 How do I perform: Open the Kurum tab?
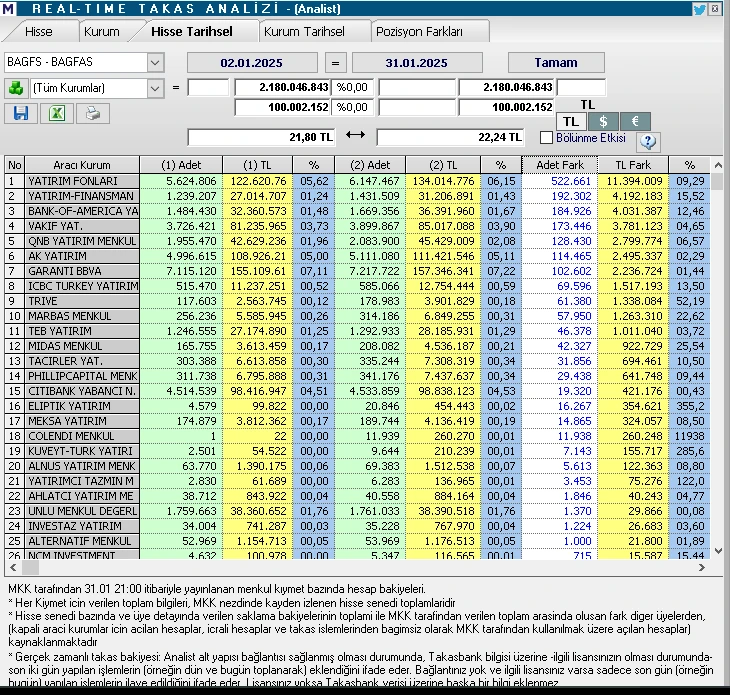[101, 32]
